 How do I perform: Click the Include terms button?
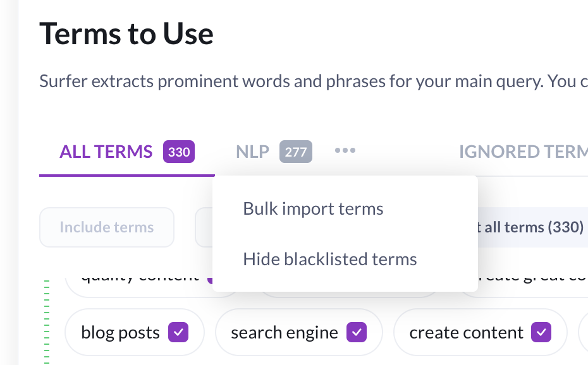point(106,227)
